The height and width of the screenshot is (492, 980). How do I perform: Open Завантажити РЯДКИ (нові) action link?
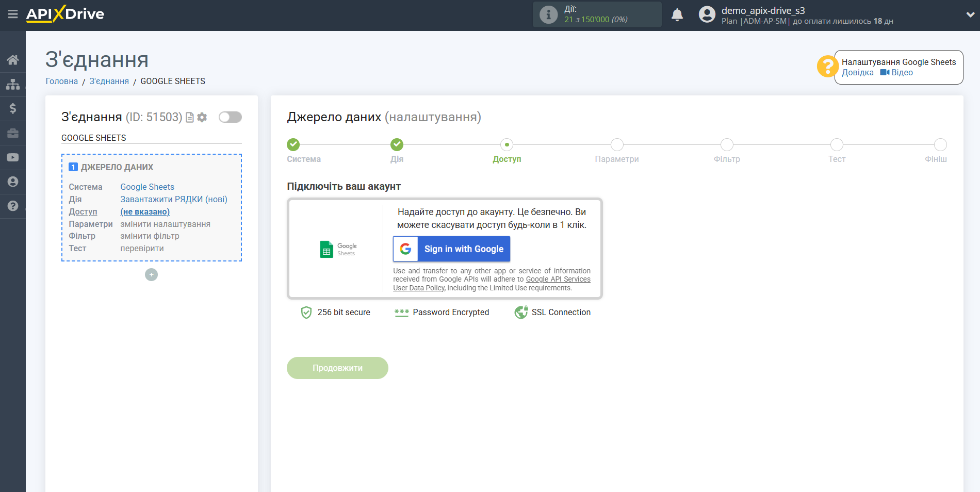pyautogui.click(x=174, y=199)
